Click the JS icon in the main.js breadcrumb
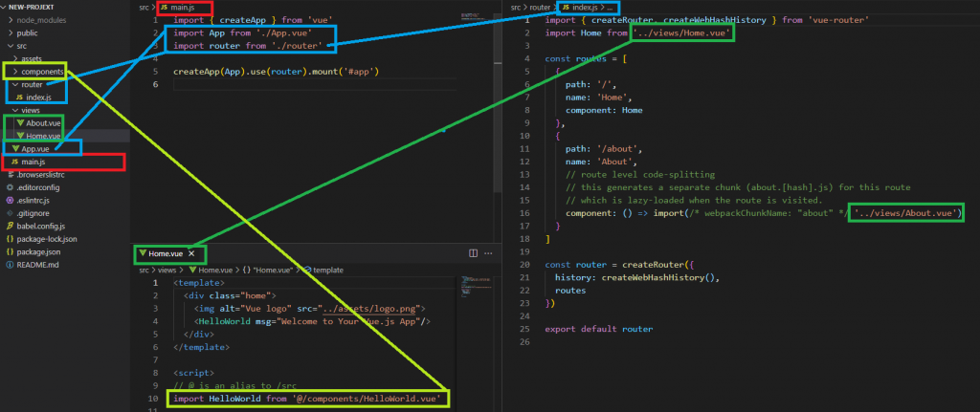The image size is (980, 412). click(x=165, y=7)
